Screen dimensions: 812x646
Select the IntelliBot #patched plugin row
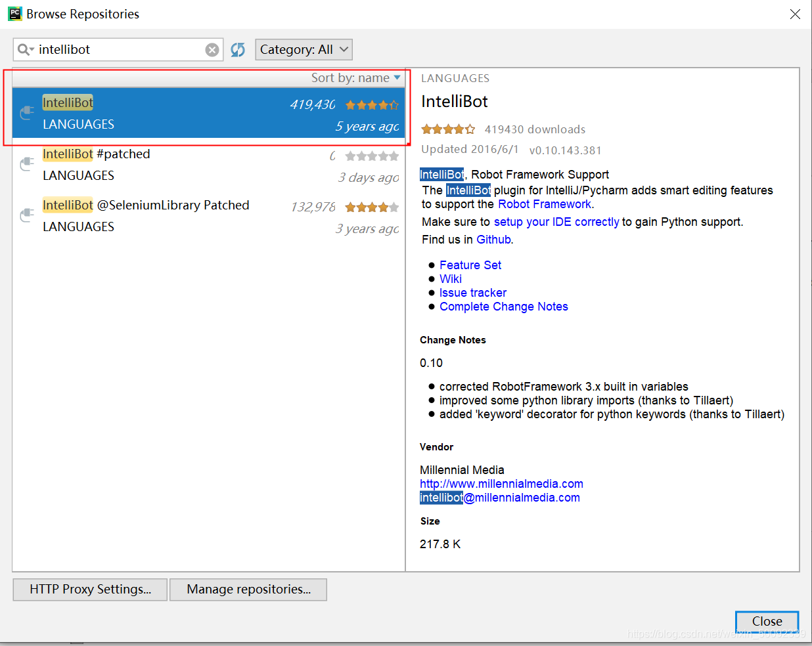(x=208, y=164)
